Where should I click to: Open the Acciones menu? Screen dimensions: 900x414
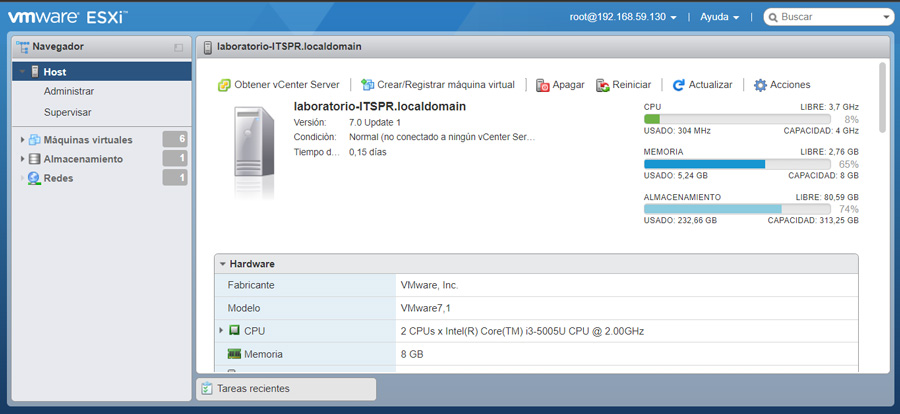coord(782,85)
